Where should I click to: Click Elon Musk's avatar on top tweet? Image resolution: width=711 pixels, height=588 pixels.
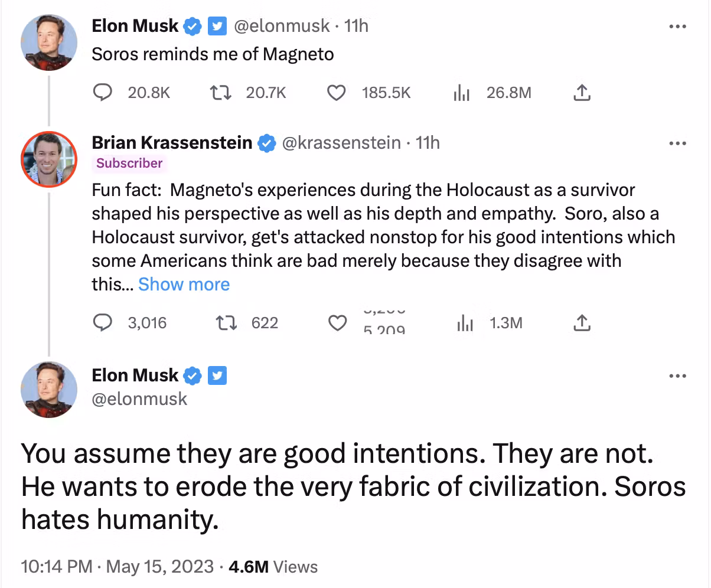click(x=50, y=43)
